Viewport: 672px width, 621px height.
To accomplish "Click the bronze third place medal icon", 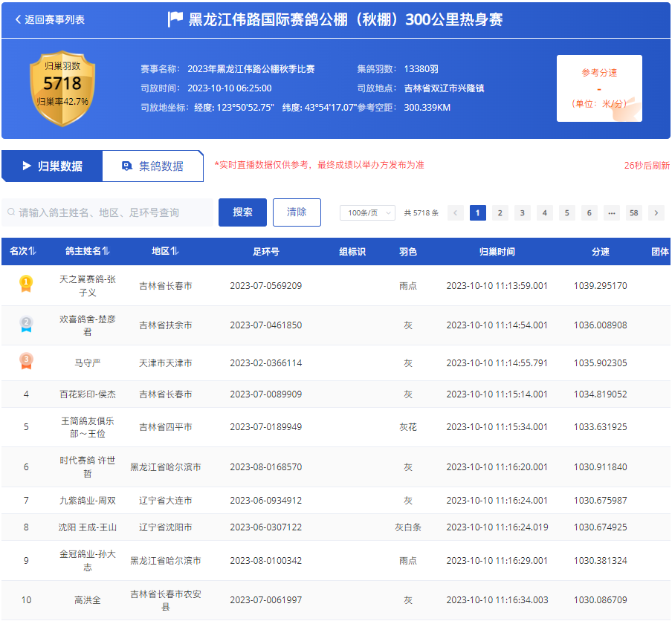I will tap(26, 361).
